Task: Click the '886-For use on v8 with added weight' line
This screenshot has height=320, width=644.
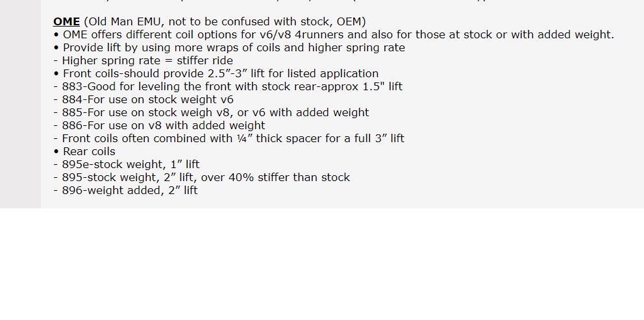Action: click(159, 126)
